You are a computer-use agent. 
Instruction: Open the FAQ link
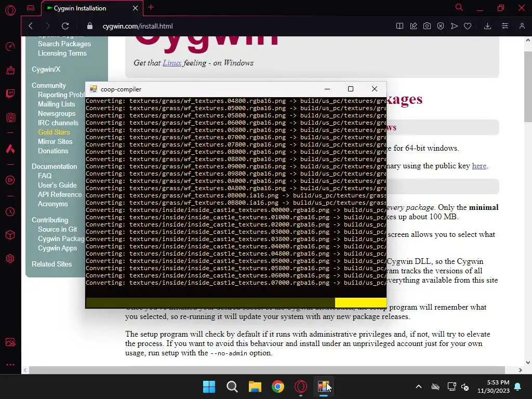click(45, 176)
